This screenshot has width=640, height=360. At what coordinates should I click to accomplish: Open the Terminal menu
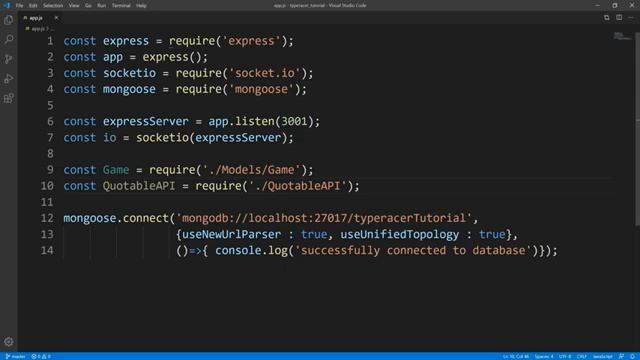click(121, 6)
